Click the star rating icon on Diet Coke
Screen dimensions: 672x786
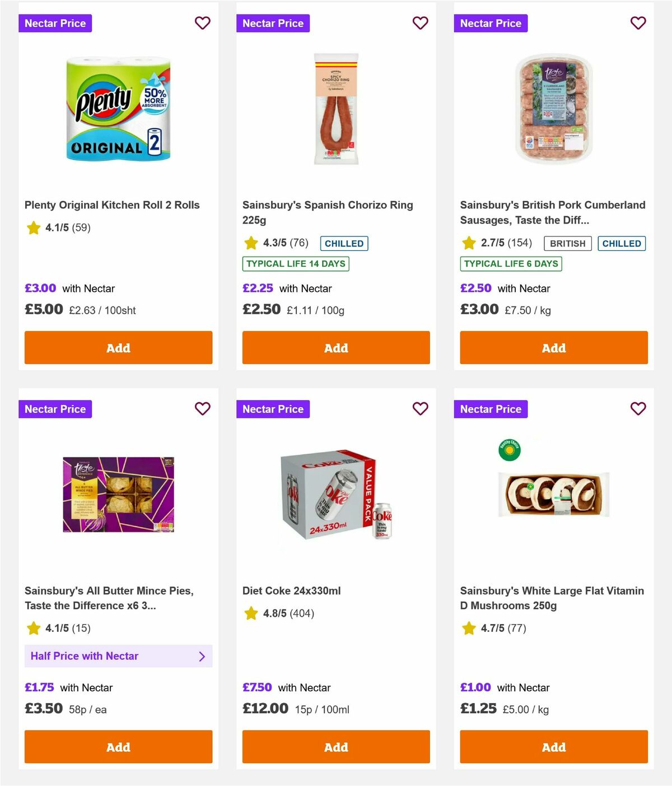click(250, 613)
